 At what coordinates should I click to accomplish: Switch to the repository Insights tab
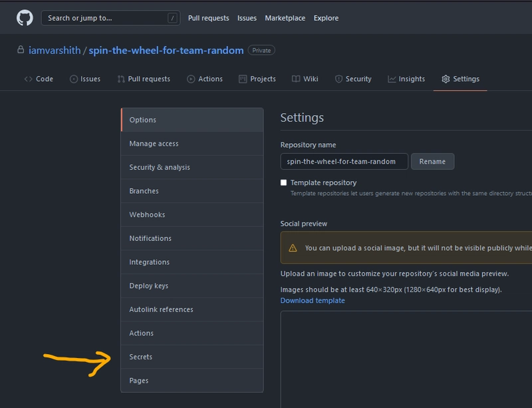pos(406,79)
